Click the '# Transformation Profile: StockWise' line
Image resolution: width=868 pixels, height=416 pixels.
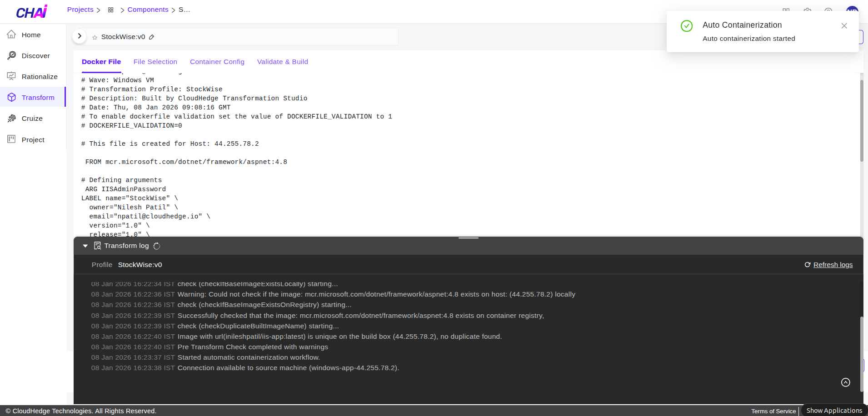click(x=152, y=89)
